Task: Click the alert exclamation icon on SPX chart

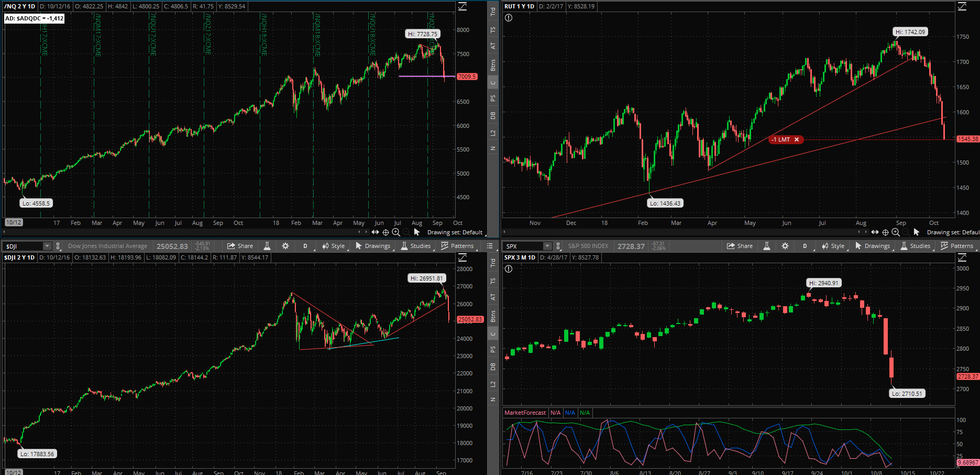Action: click(509, 269)
